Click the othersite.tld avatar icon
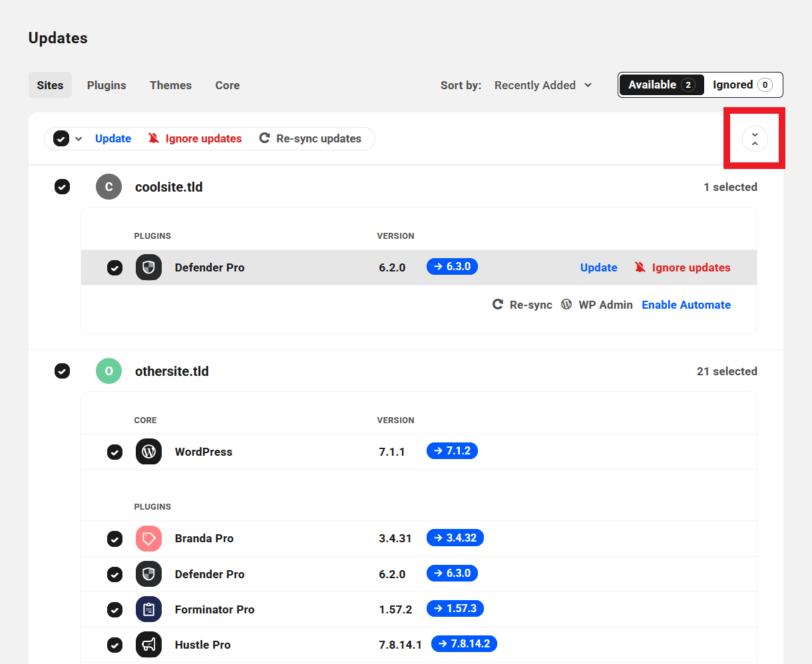Image resolution: width=812 pixels, height=664 pixels. tap(108, 371)
